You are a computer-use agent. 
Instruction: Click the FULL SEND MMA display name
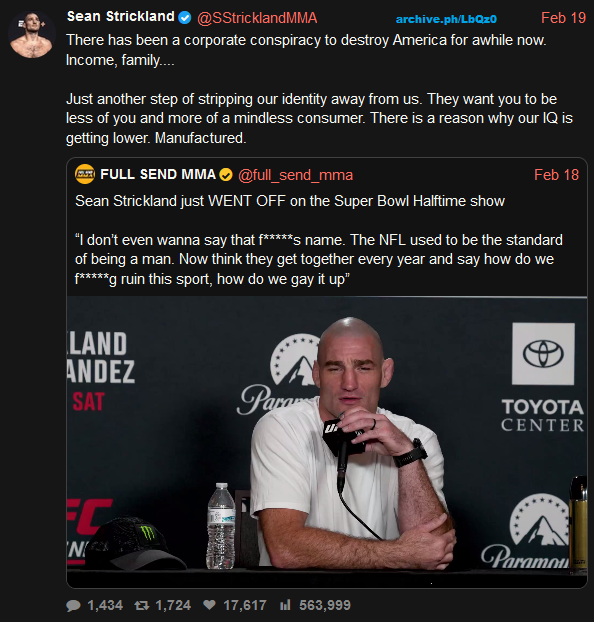point(158,174)
